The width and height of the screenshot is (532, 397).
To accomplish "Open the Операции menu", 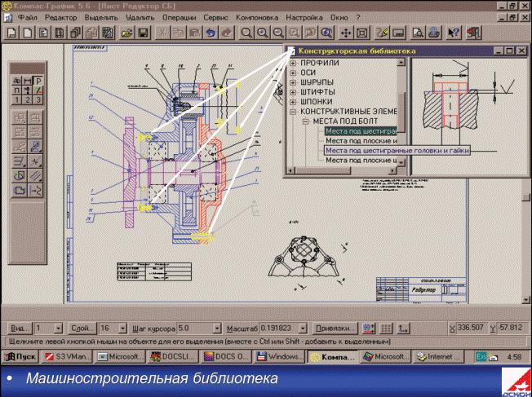I will (180, 18).
